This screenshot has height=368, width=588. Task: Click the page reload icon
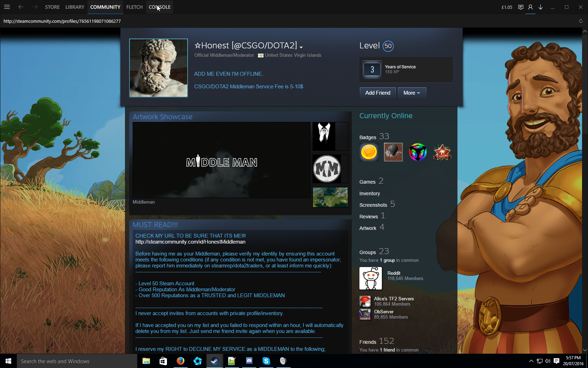coord(581,21)
